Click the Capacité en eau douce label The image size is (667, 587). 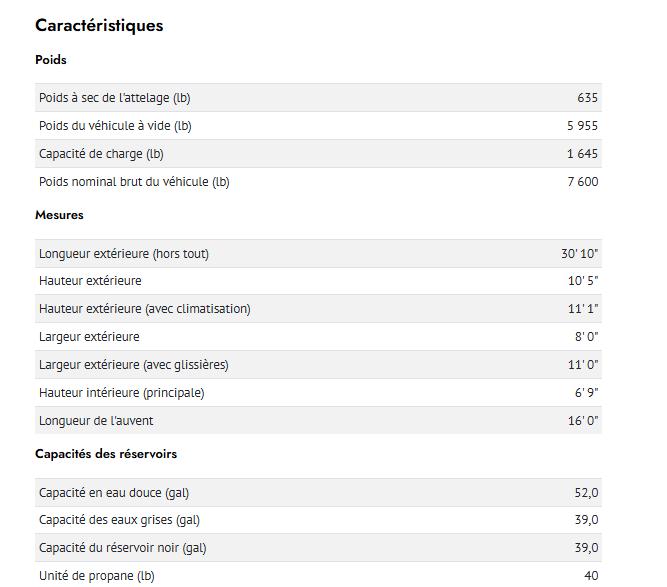pos(114,493)
